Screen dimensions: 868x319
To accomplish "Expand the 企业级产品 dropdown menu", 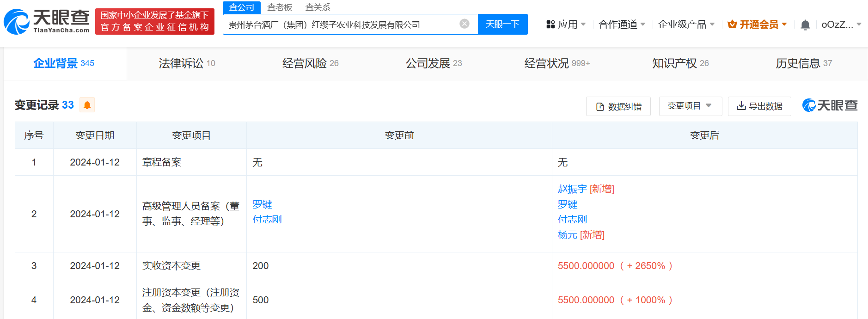I will (686, 25).
